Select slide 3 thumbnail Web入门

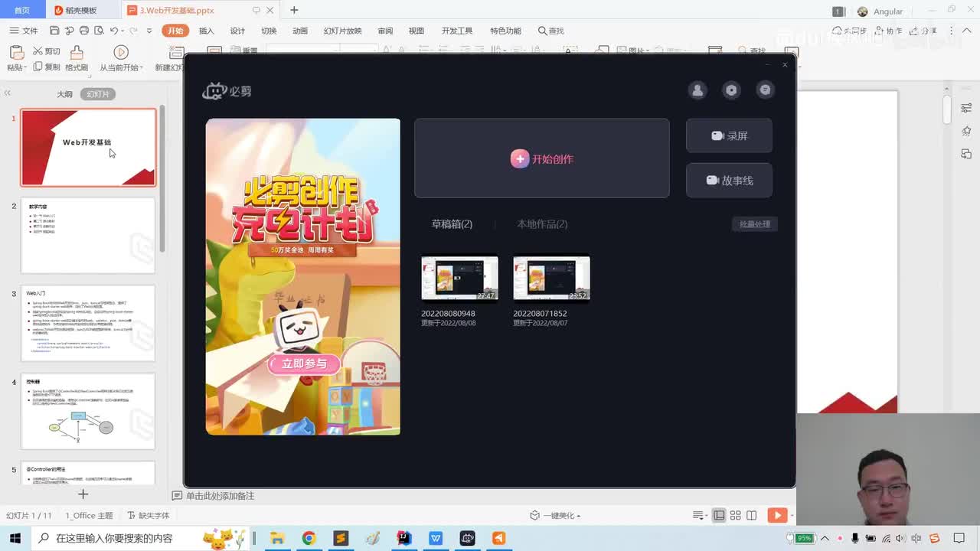tap(88, 323)
